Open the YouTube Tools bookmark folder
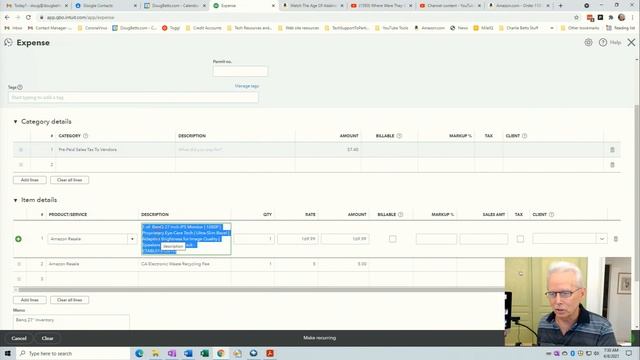The image size is (640, 360). (392, 28)
